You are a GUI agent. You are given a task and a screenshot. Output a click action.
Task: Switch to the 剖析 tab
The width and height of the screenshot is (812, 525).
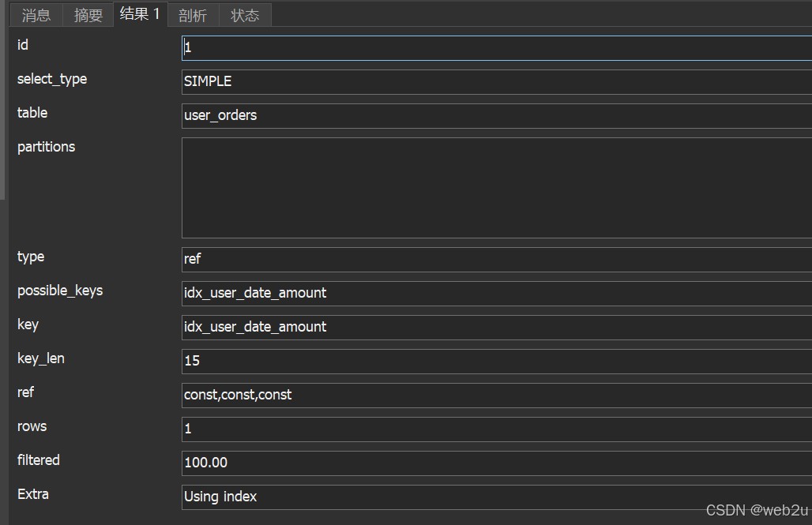pyautogui.click(x=193, y=15)
